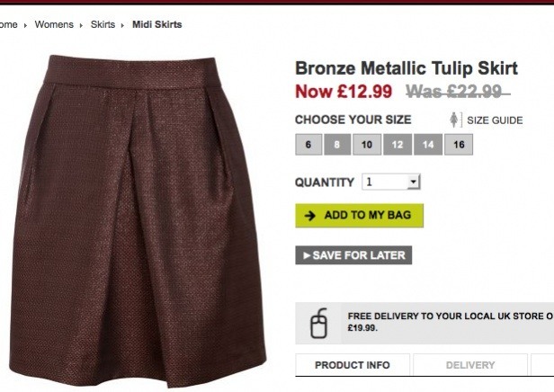Image resolution: width=554 pixels, height=392 pixels.
Task: Add the skirt to my bag
Action: pos(359,216)
